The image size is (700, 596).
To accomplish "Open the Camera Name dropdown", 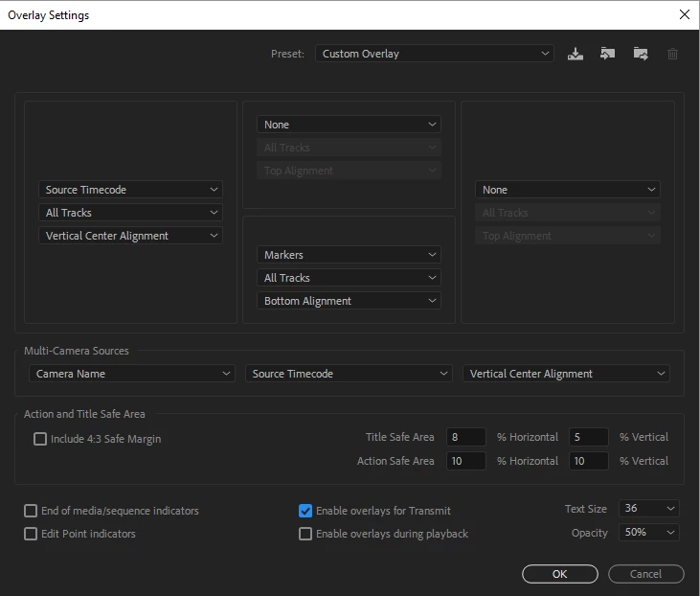I will pos(132,374).
